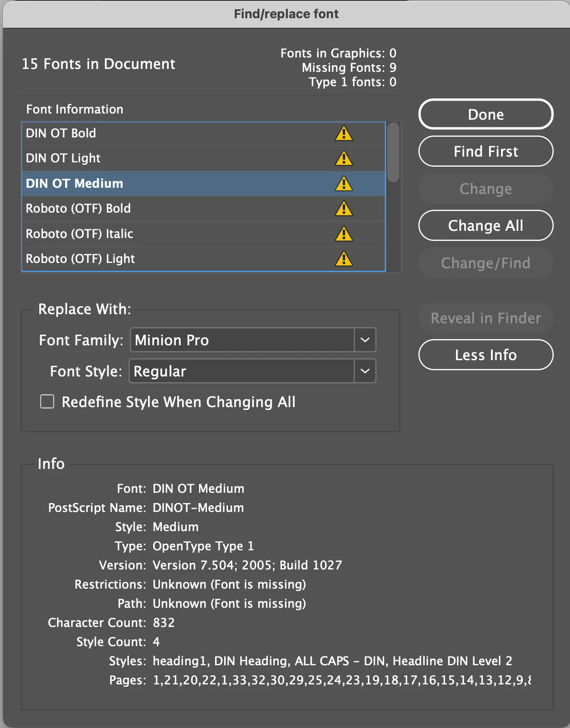Select Roboto (OTF) Italic in the list
The image size is (570, 728).
[204, 234]
